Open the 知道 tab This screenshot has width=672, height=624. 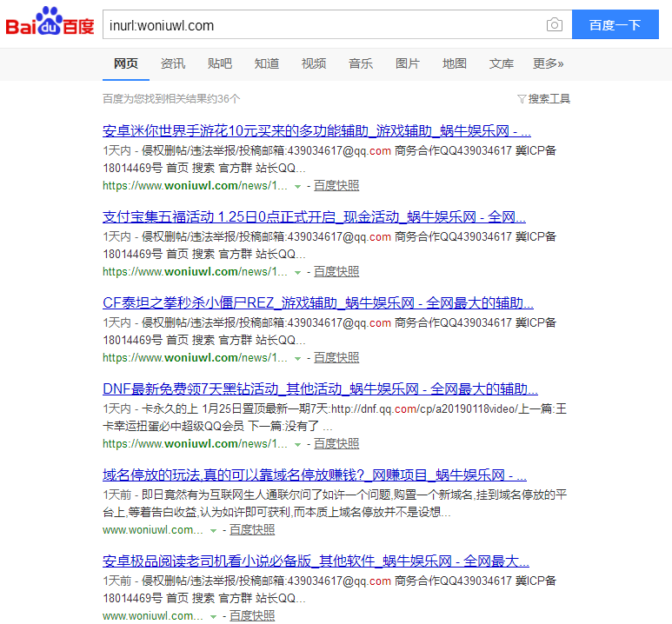tap(267, 63)
